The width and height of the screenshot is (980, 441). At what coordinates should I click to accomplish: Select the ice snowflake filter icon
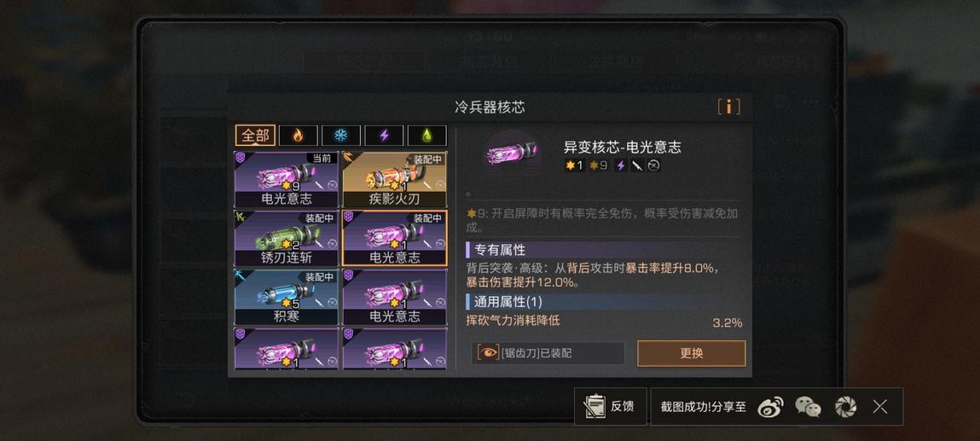(x=341, y=136)
